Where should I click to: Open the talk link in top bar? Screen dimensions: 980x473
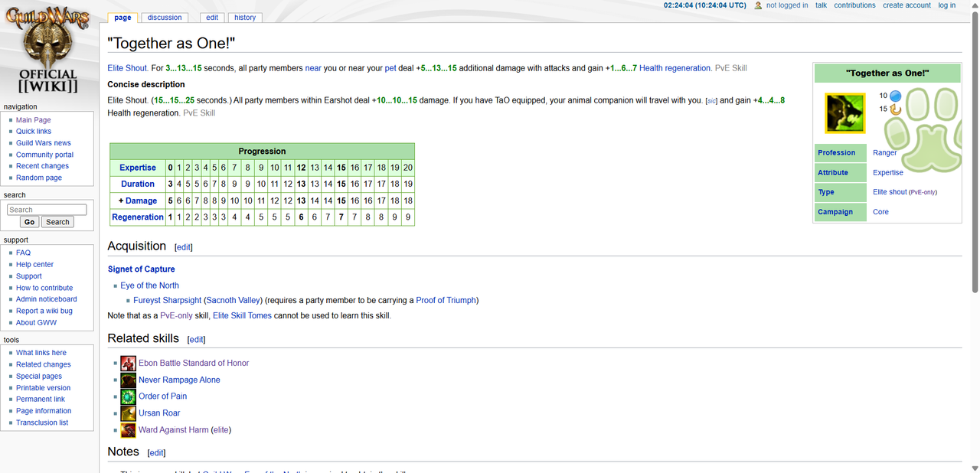(x=821, y=5)
